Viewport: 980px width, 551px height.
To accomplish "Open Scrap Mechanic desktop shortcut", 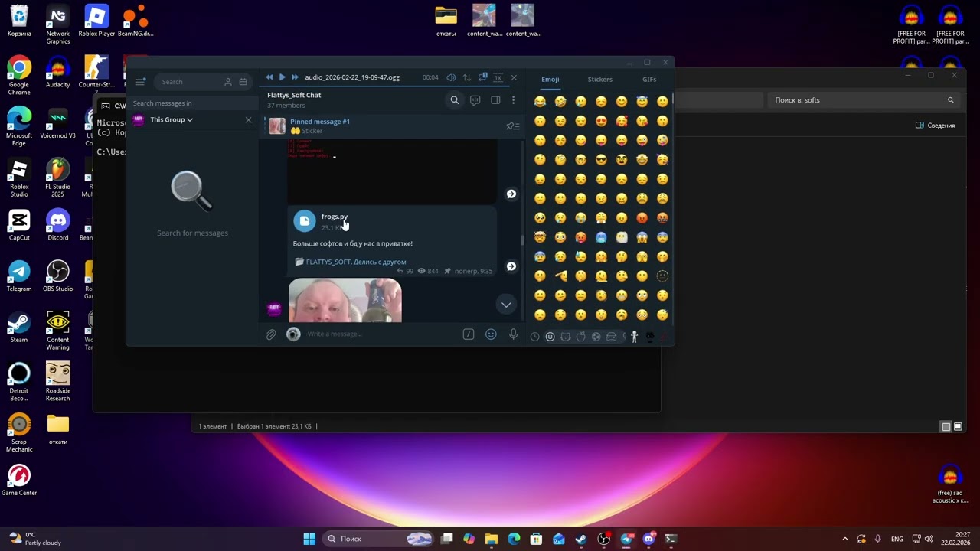I will (x=19, y=433).
